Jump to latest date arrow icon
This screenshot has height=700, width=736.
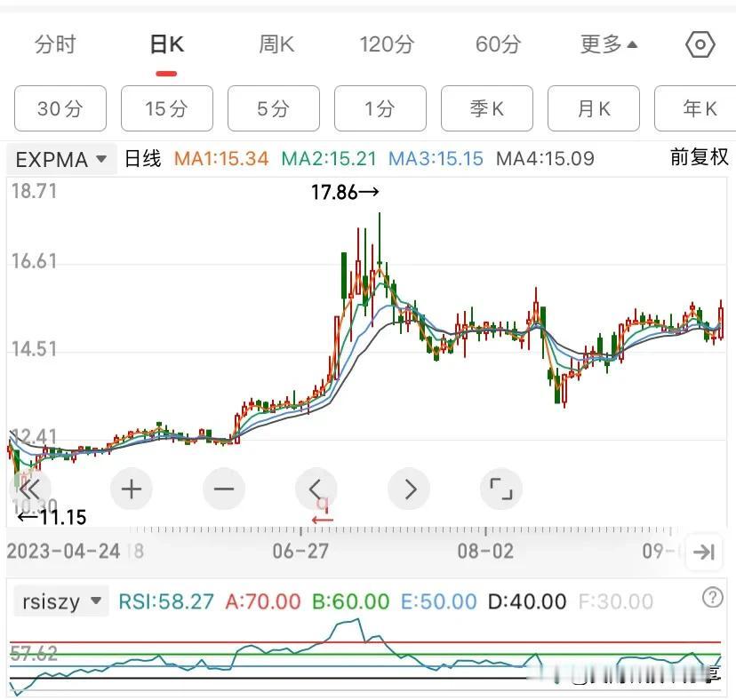pyautogui.click(x=704, y=552)
